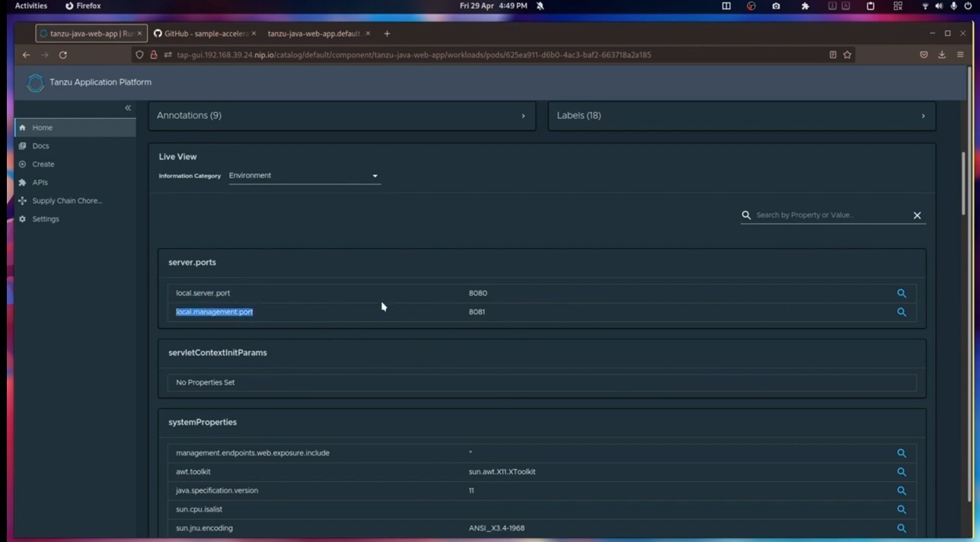Click magnifier icon for awt.toolkit row
The width and height of the screenshot is (980, 542).
point(902,472)
